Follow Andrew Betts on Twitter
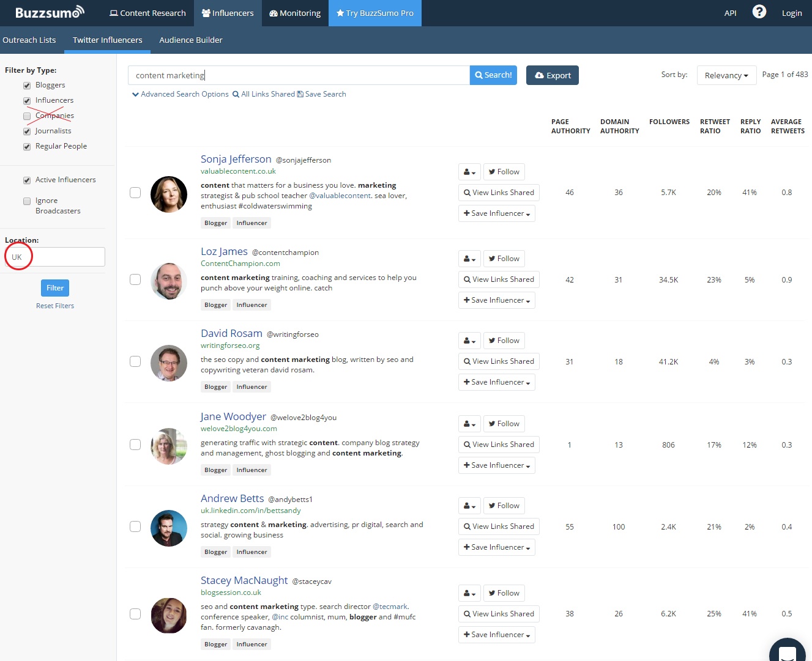 [504, 506]
